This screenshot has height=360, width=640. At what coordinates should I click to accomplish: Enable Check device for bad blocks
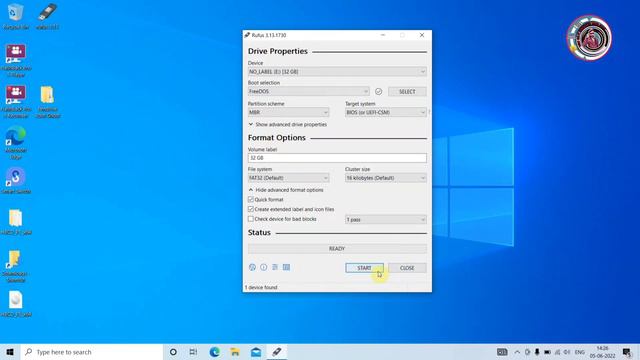coord(251,219)
